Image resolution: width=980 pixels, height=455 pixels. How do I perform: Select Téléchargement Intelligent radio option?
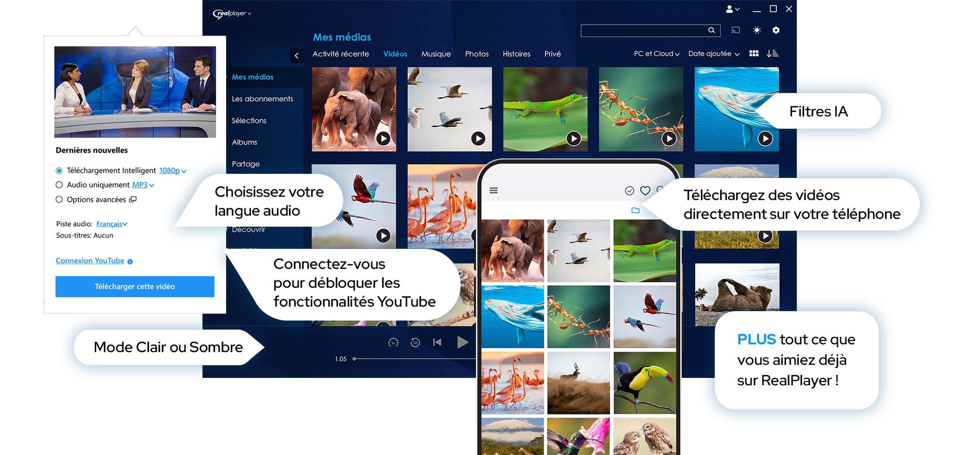59,171
